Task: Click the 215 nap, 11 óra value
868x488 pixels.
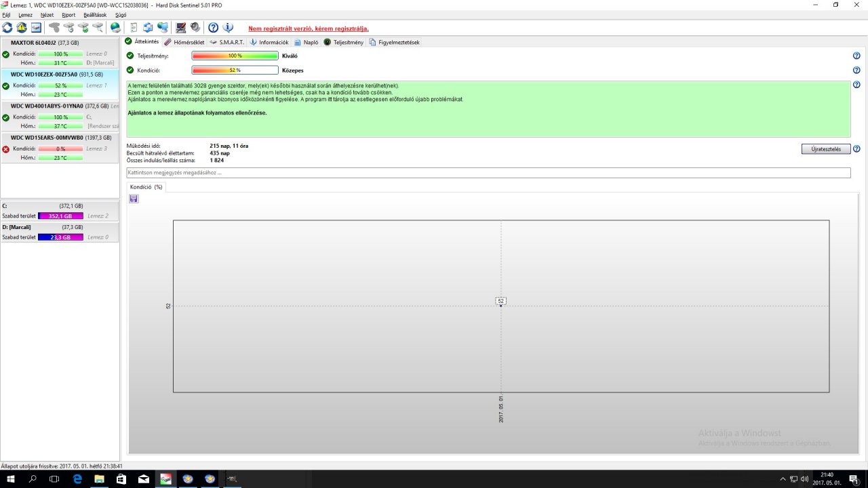Action: point(229,146)
